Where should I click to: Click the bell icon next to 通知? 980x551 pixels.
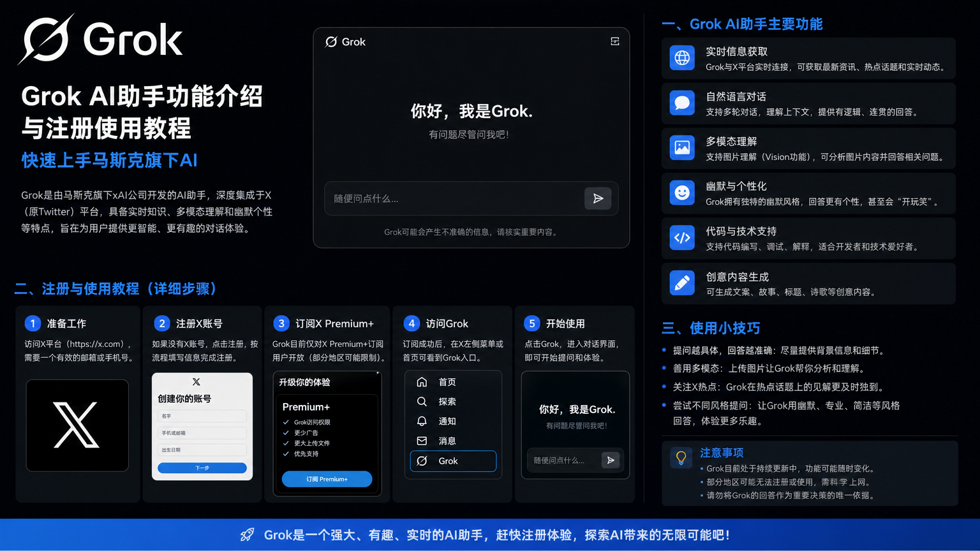click(422, 422)
